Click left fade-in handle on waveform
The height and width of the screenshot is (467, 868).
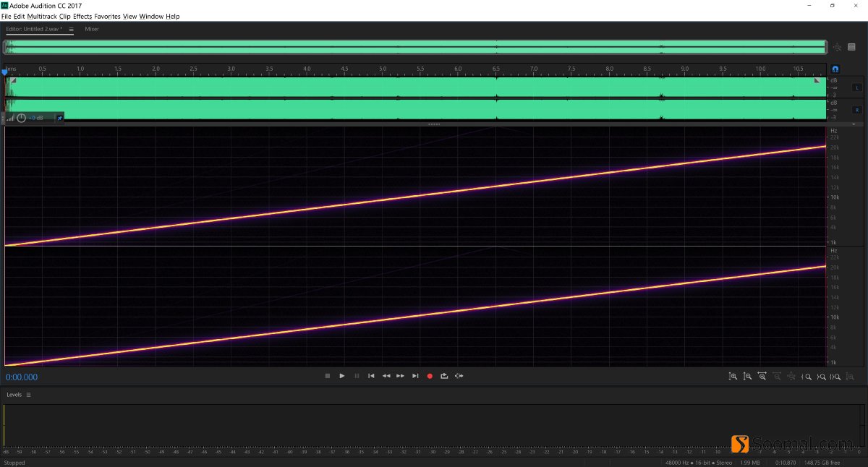pyautogui.click(x=13, y=81)
